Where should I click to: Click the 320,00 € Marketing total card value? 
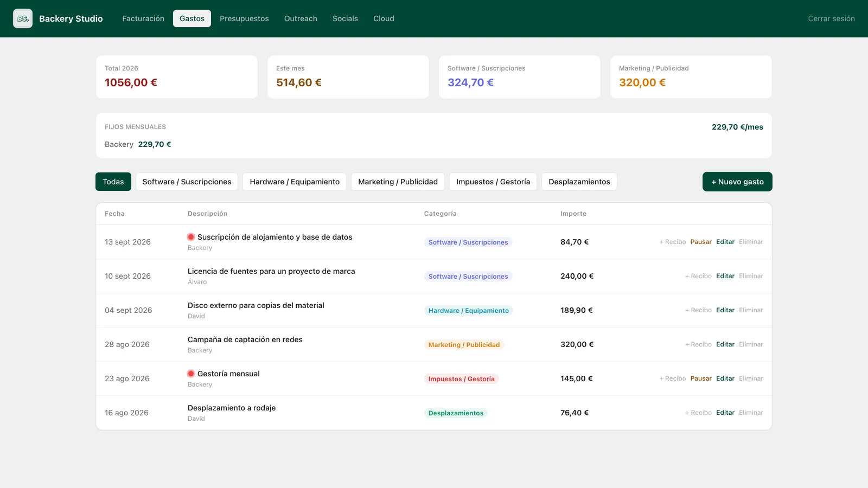(642, 82)
